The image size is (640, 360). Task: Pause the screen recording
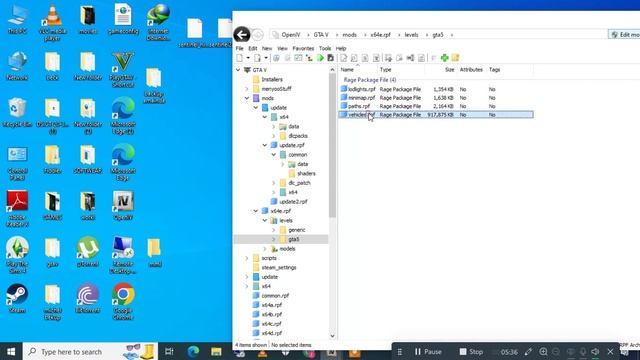click(428, 351)
